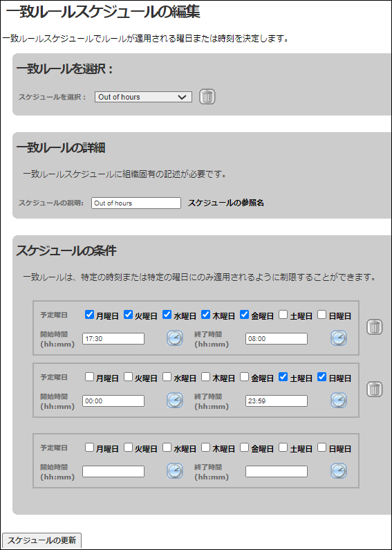Check 金曜日 in the second condition
This screenshot has height=550, width=392.
244,377
